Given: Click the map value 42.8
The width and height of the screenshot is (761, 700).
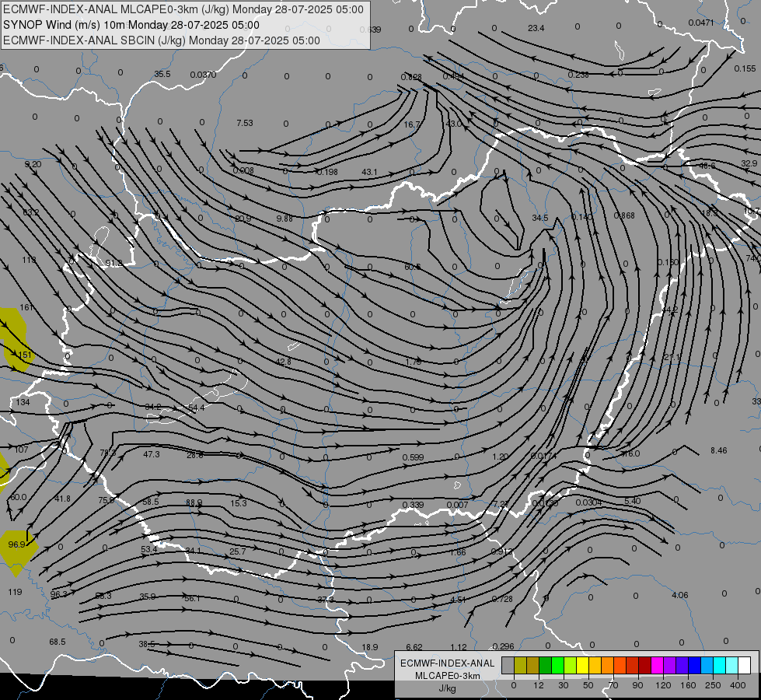Looking at the screenshot, I should click(x=284, y=362).
